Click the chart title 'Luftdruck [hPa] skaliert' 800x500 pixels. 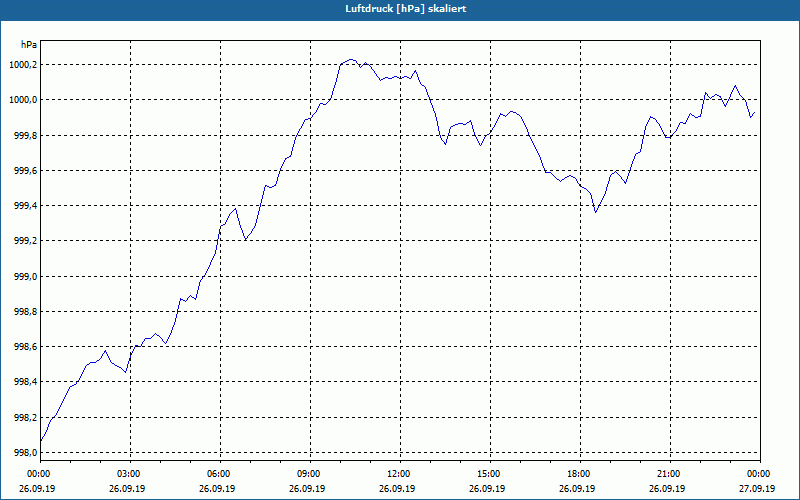pos(405,9)
